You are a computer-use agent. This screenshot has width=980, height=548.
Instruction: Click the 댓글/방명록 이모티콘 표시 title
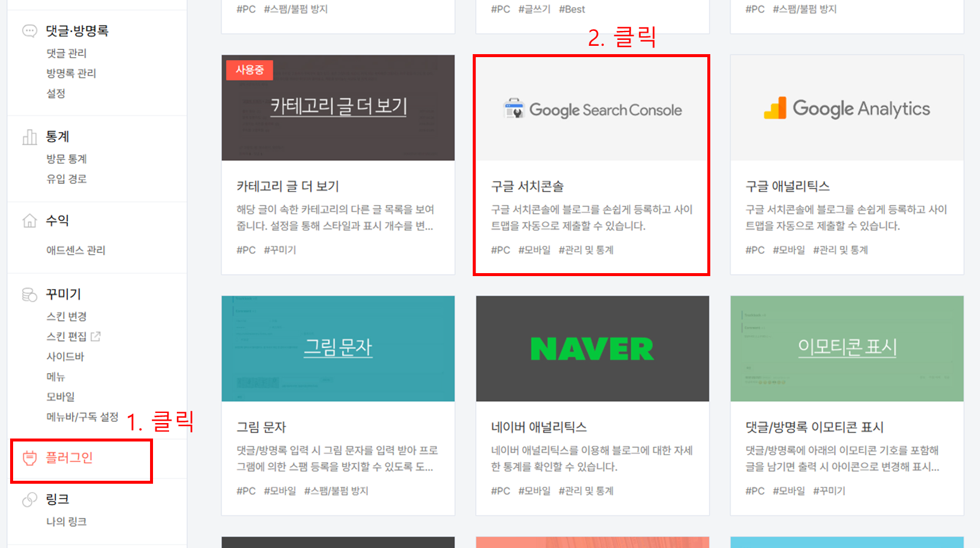[x=814, y=428]
